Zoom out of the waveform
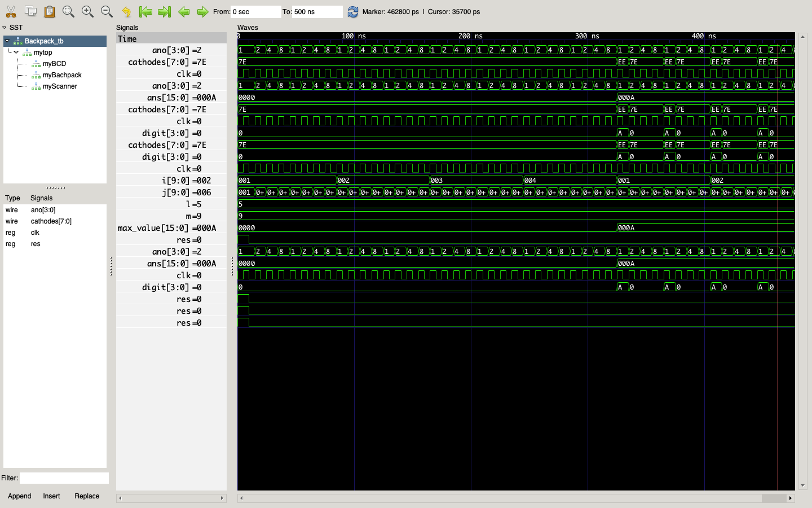Viewport: 812px width, 508px height. (x=106, y=11)
